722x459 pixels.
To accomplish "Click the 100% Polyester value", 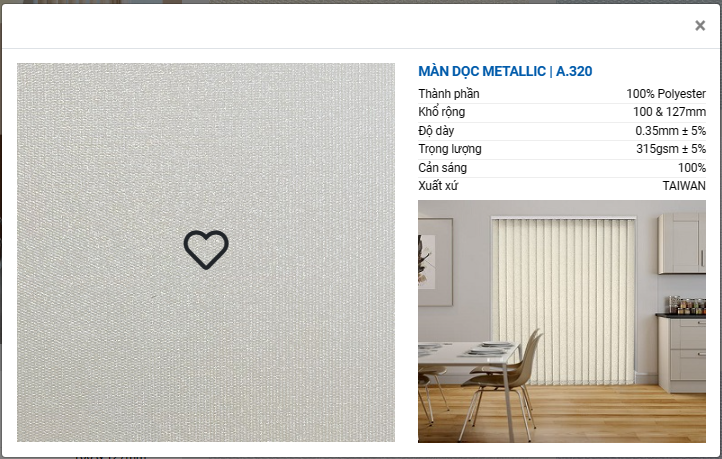I will coord(666,94).
